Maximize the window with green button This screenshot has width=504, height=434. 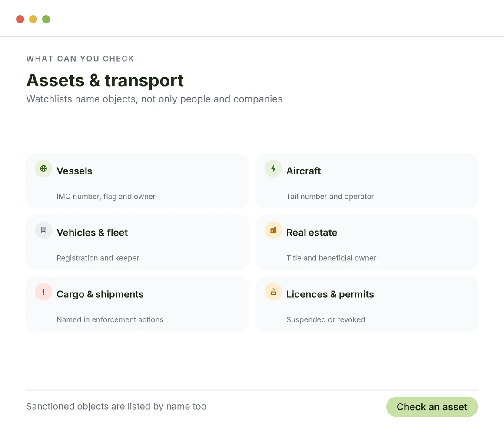[x=46, y=19]
